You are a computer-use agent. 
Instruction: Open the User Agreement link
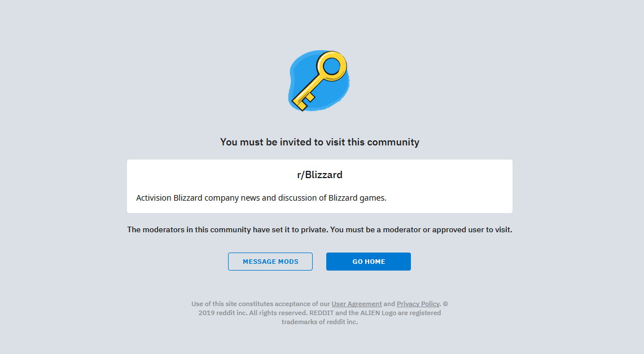pyautogui.click(x=357, y=303)
